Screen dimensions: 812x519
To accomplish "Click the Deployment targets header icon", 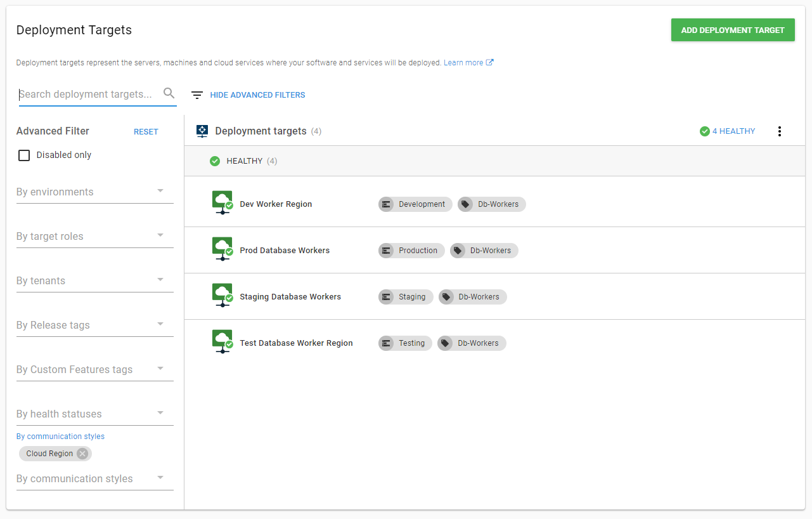I will pos(202,131).
